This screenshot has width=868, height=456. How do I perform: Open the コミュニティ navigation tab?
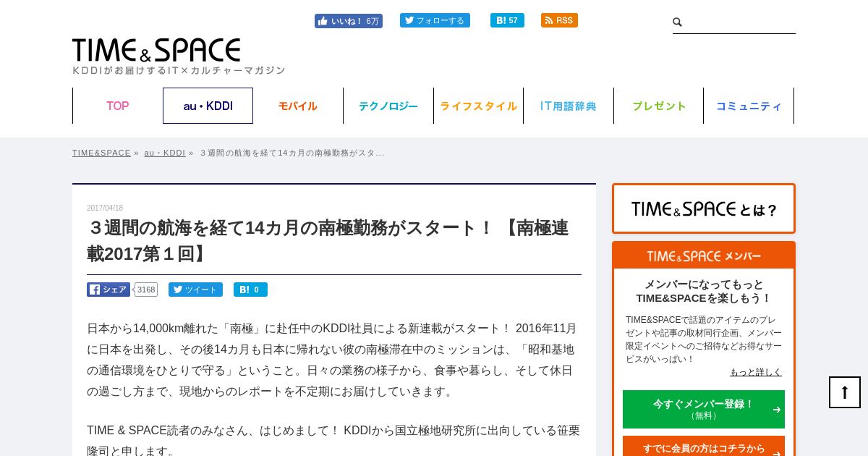tap(749, 106)
